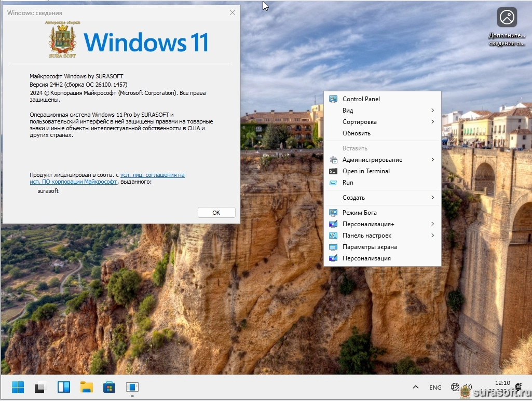Open the notification center icon
The height and width of the screenshot is (401, 532).
519,386
